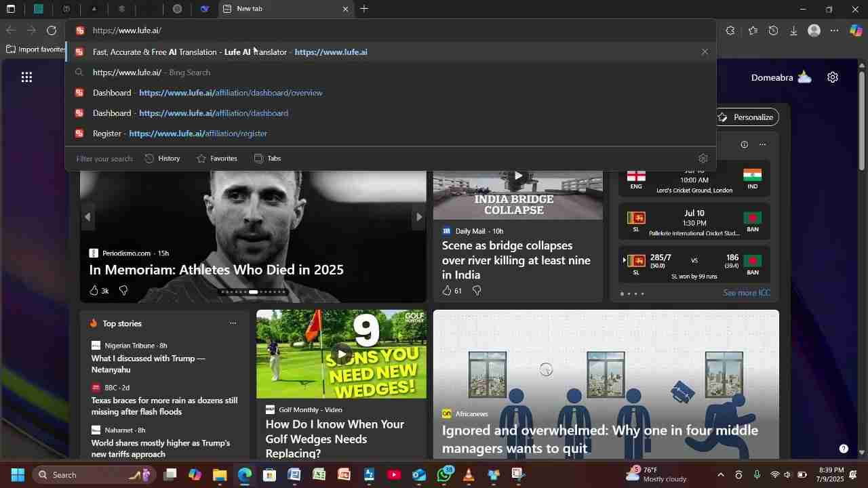Image resolution: width=868 pixels, height=488 pixels.
Task: Open the cricket widget more options
Action: click(x=762, y=144)
